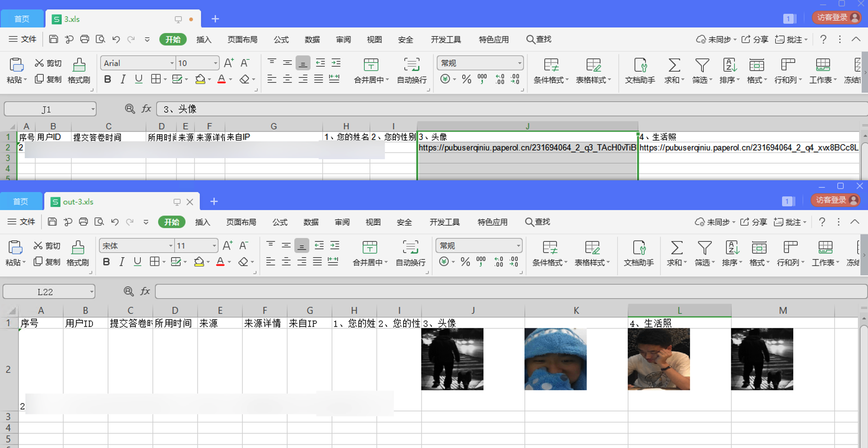Open the Arial font name dropdown
The image size is (868, 448).
(x=171, y=63)
